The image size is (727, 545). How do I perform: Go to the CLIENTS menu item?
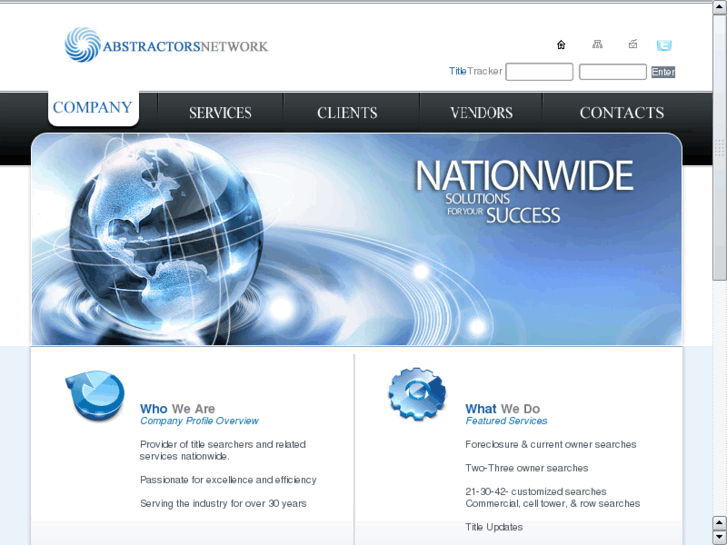point(347,113)
